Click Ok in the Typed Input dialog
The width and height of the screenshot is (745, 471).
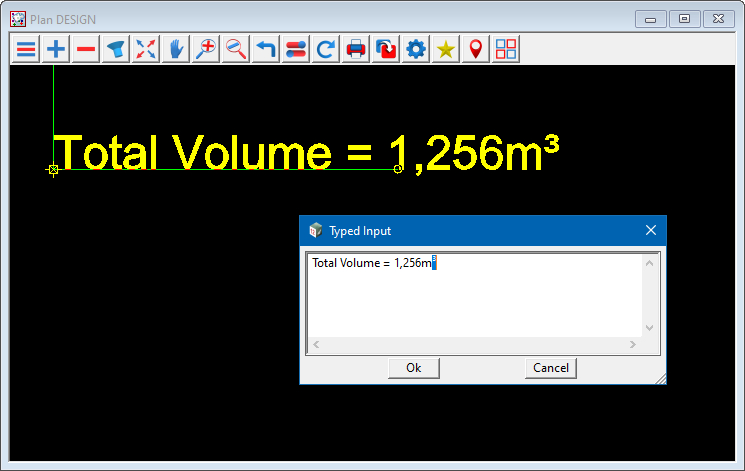pyautogui.click(x=413, y=368)
